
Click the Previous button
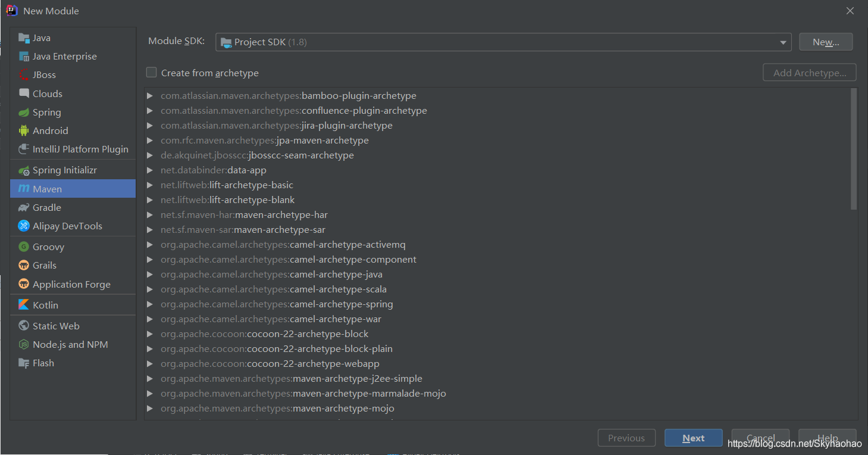(x=626, y=438)
